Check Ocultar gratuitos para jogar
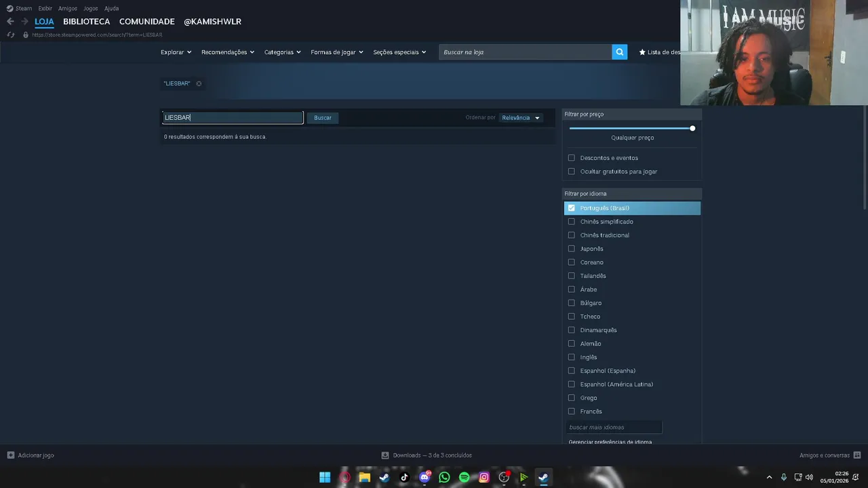Screen dimensions: 868x488 (x=571, y=171)
